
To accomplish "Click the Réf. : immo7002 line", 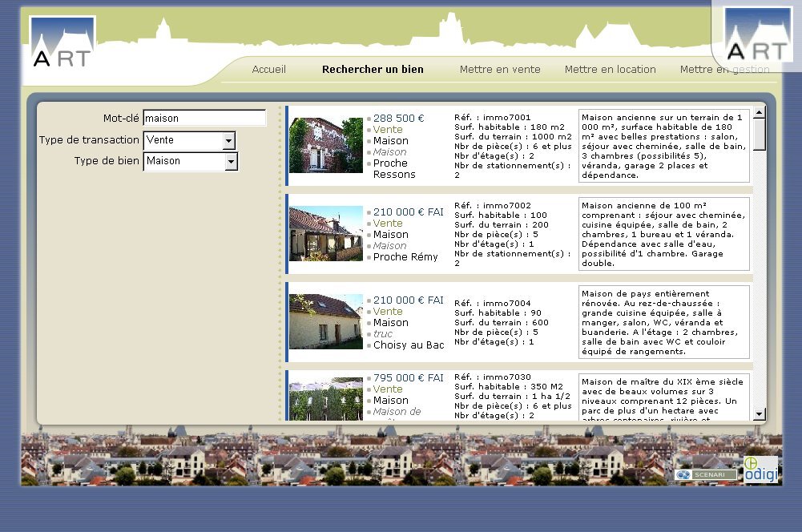I will [493, 205].
